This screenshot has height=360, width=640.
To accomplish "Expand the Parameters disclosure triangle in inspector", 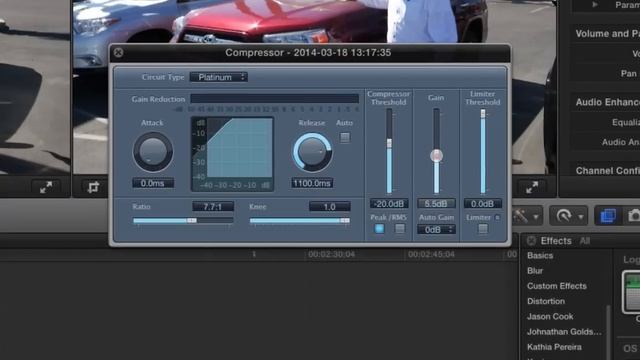I will [595, 5].
